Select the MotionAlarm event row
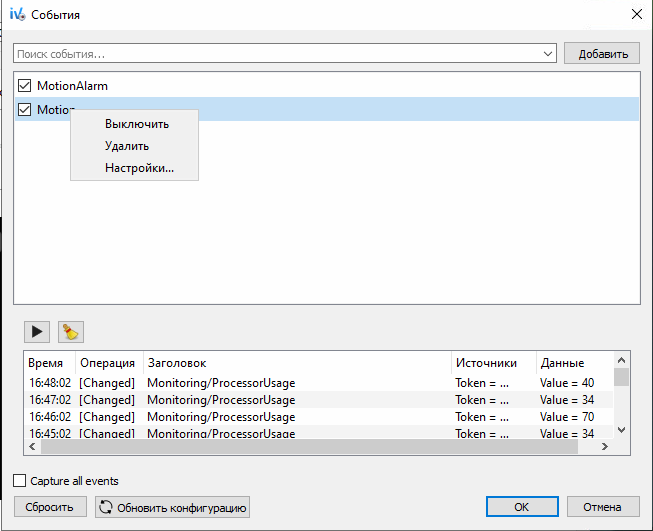The width and height of the screenshot is (653, 531). pos(327,86)
